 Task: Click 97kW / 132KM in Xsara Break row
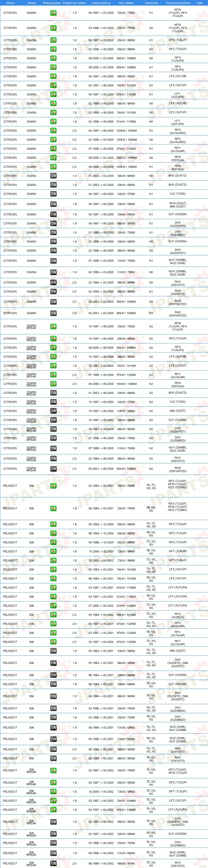point(126,375)
